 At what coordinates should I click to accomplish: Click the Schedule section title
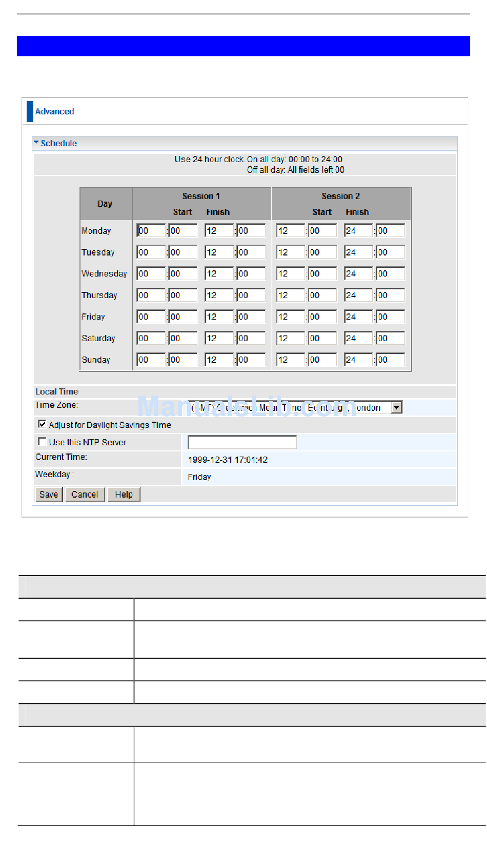point(58,144)
